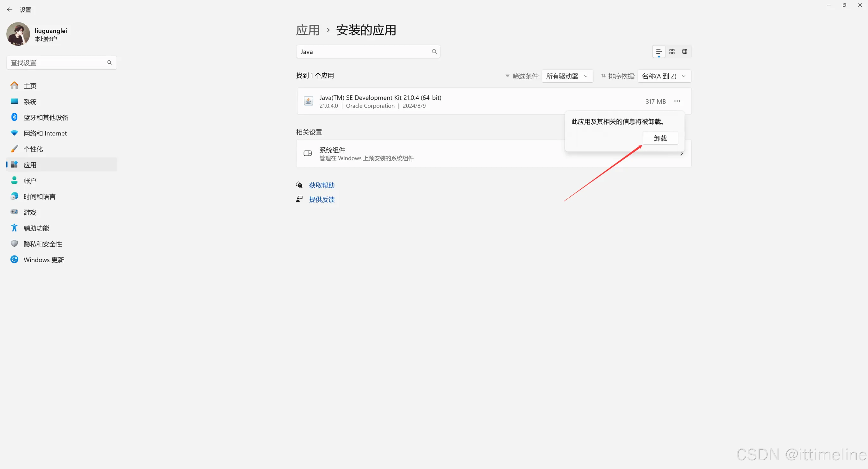Select 个性化 in the sidebar

coord(33,149)
